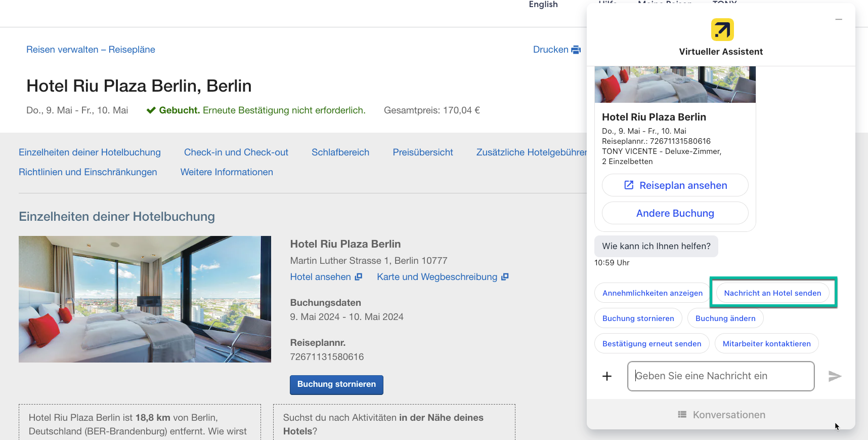This screenshot has width=868, height=440.
Task: Click the printer icon next to Drucken
Action: (x=576, y=50)
